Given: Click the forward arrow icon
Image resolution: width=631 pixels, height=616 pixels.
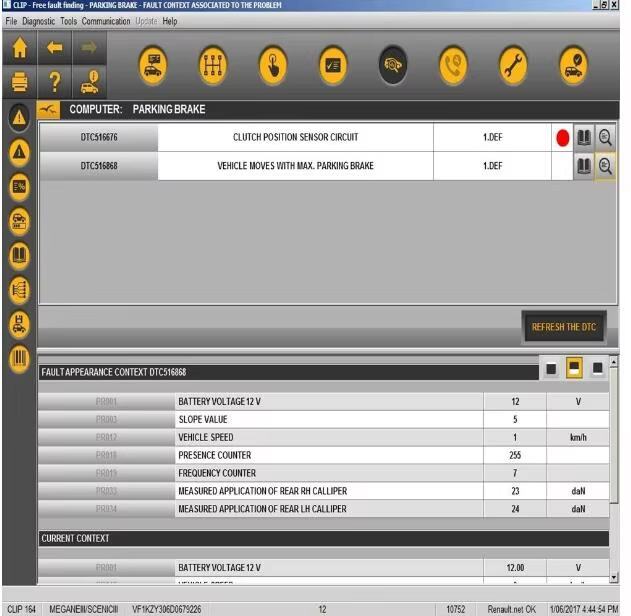Looking at the screenshot, I should click(89, 47).
